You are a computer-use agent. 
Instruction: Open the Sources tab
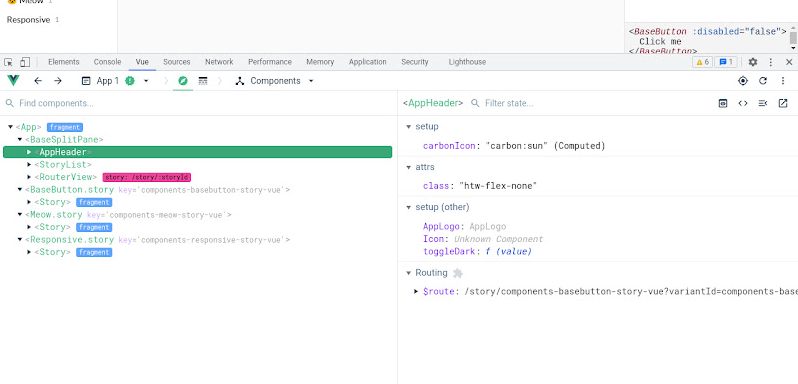coord(177,62)
